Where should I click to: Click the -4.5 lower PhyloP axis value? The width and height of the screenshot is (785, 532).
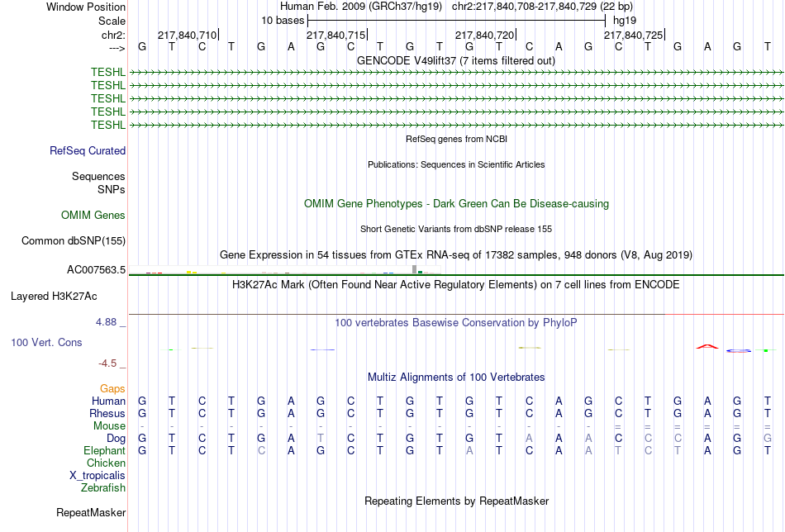click(x=107, y=363)
